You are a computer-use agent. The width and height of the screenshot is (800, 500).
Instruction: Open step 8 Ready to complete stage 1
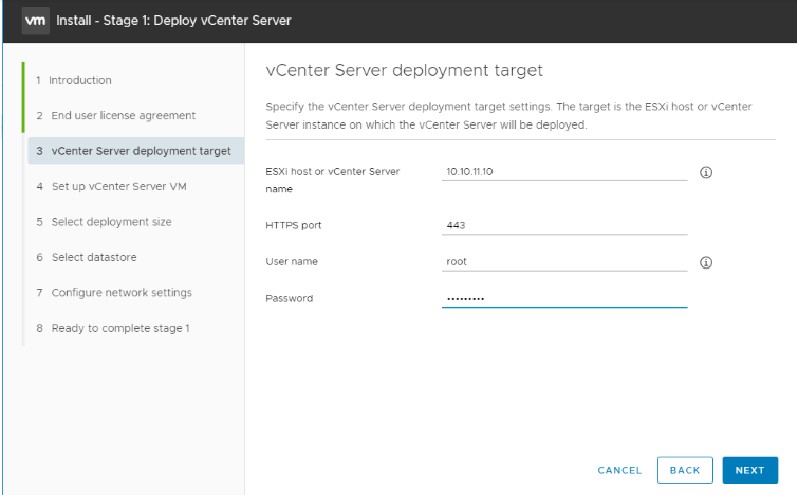[x=113, y=328]
